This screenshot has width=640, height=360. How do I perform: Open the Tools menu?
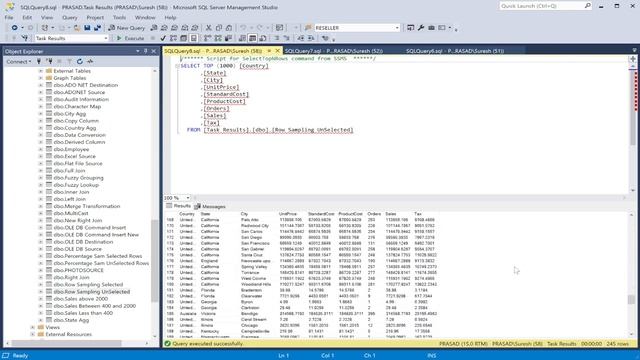119,18
